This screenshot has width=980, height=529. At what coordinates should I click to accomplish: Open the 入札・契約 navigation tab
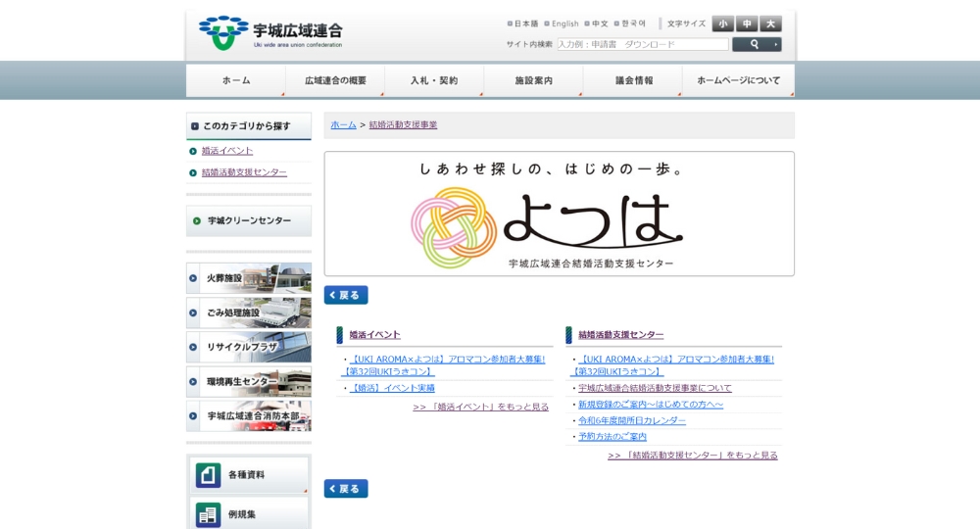434,80
